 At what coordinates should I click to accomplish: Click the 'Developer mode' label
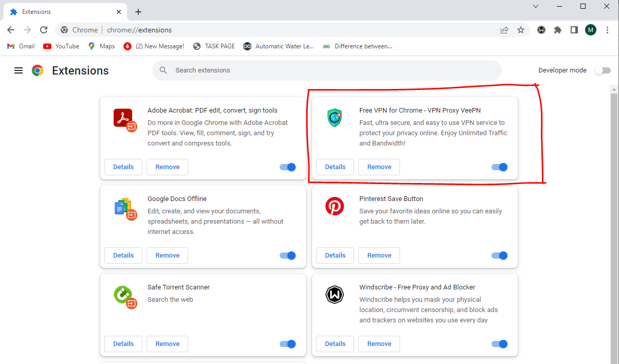(562, 70)
